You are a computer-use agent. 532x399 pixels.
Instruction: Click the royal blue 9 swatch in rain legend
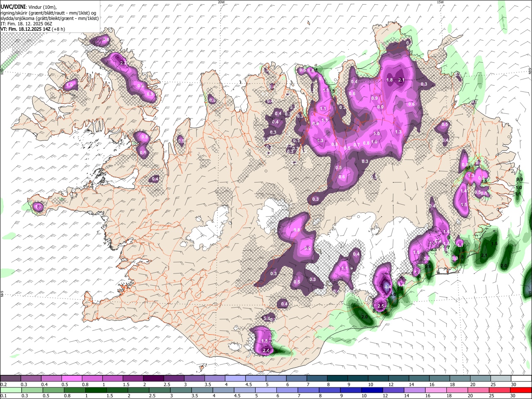pos(351,390)
